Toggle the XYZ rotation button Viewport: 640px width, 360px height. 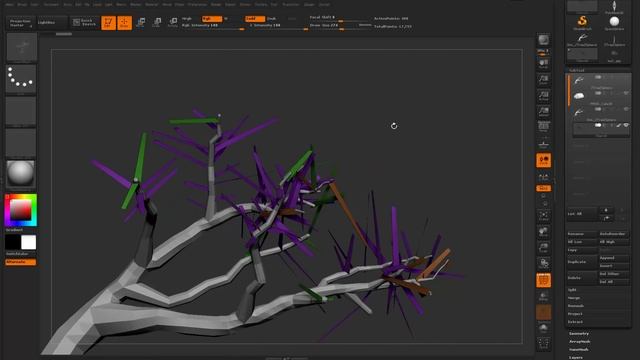(x=543, y=188)
